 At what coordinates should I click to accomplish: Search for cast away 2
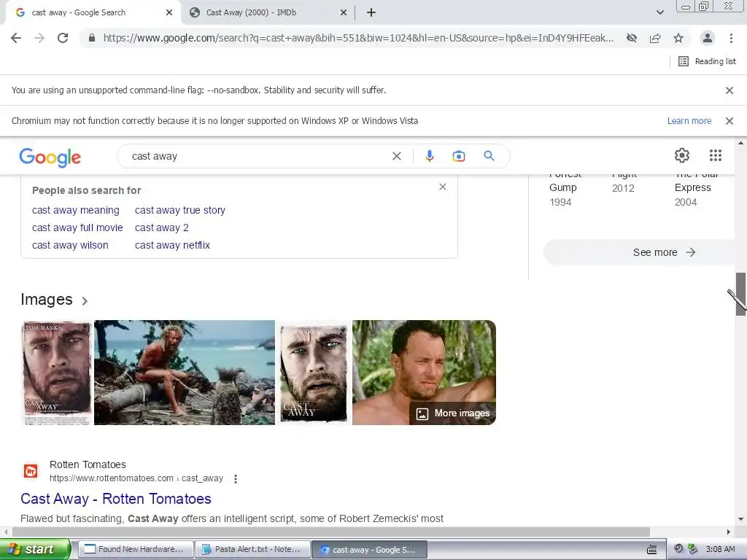pos(161,227)
